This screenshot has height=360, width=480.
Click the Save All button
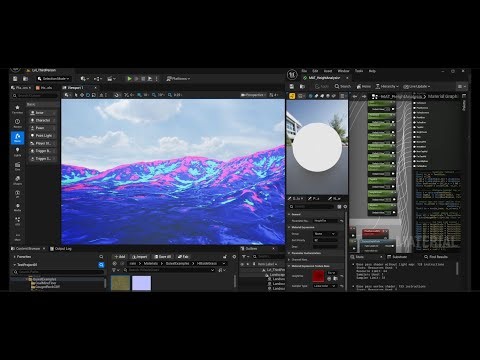pos(163,257)
